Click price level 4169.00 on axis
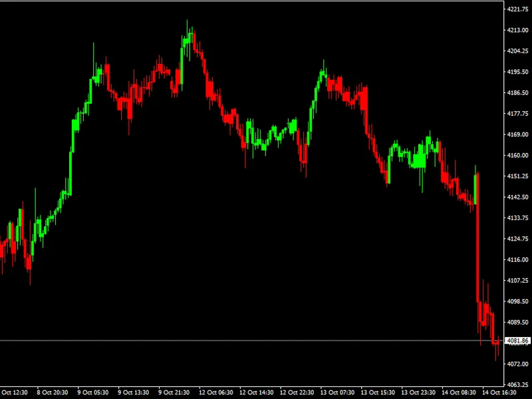Screen dimensions: 532x399 tap(518, 134)
